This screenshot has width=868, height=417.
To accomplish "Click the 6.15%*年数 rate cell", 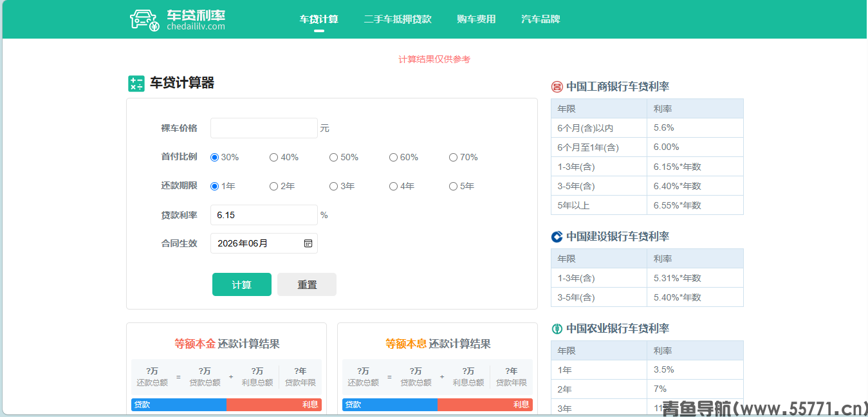I will [695, 167].
